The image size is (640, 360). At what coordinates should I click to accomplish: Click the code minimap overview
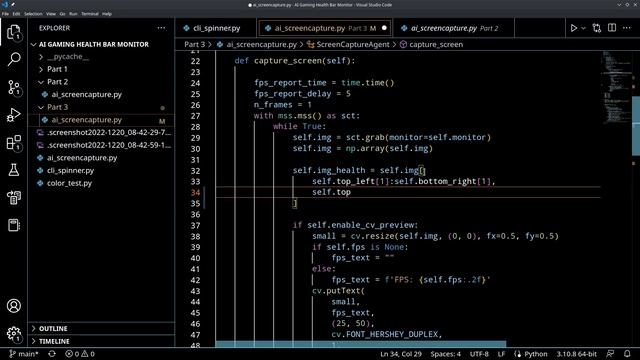[616, 88]
